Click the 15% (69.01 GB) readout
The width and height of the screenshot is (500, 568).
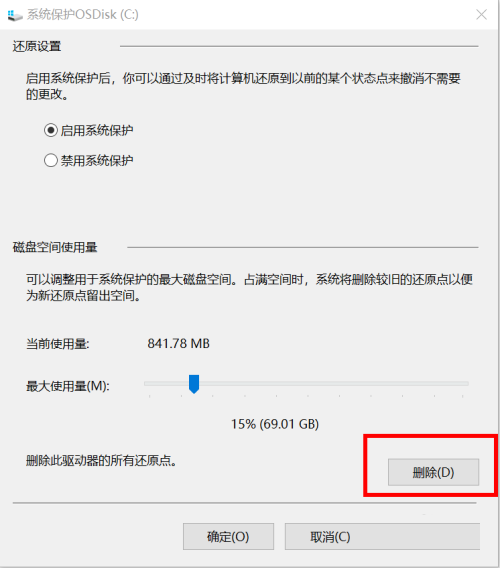coord(275,424)
